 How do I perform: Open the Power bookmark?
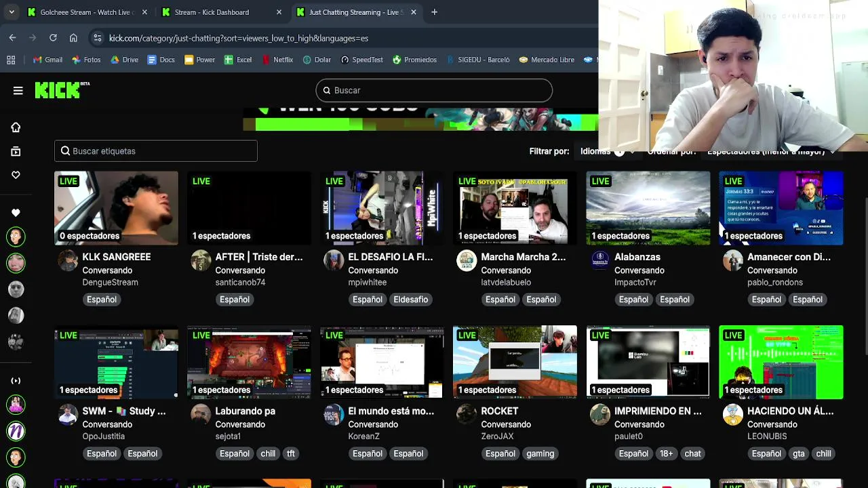(x=199, y=60)
